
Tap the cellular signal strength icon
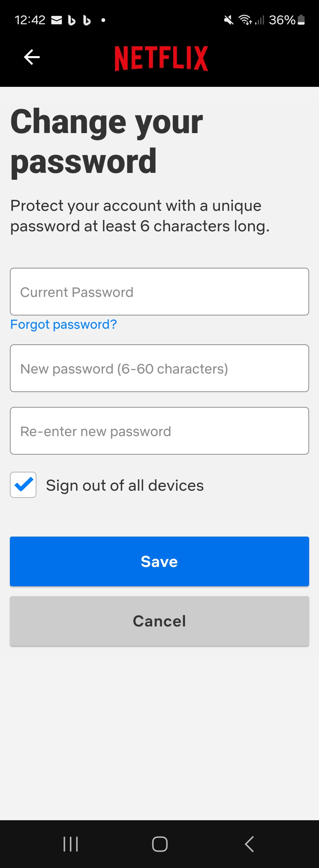(260, 20)
